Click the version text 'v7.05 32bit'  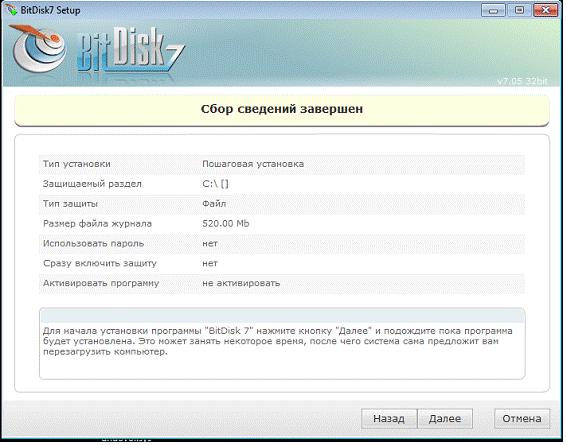tap(522, 81)
